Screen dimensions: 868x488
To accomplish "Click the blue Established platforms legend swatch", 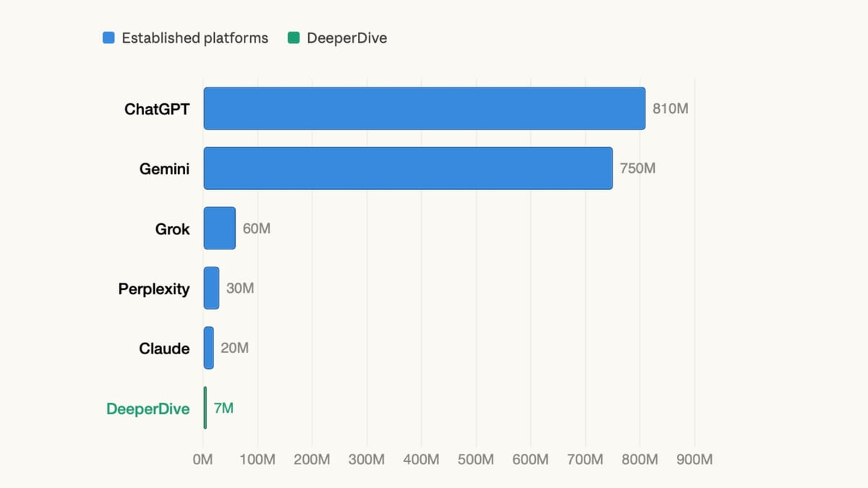I will click(x=109, y=38).
